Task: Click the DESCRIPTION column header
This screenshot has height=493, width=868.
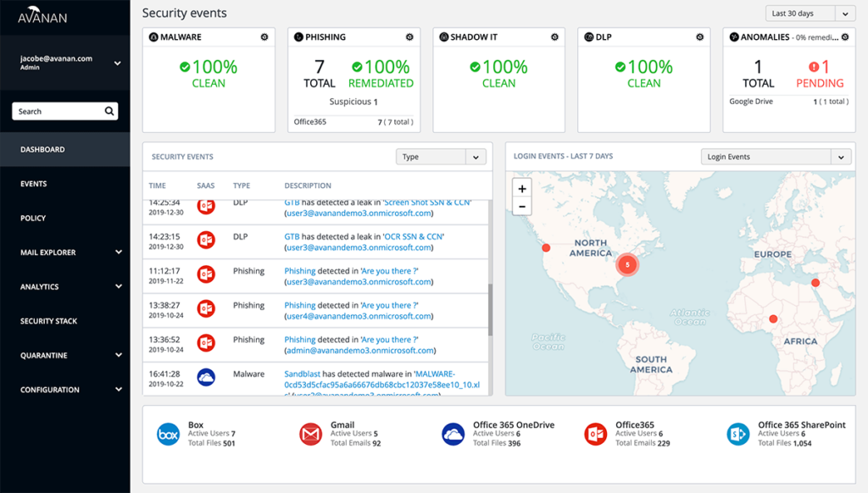Action: tap(308, 186)
